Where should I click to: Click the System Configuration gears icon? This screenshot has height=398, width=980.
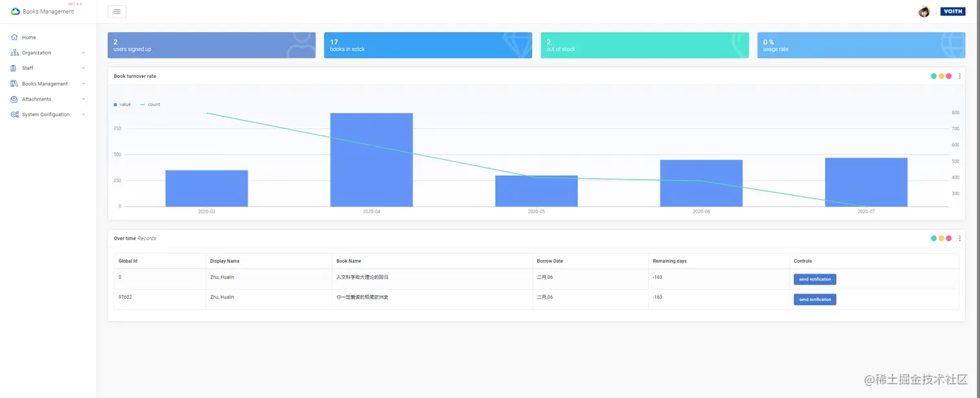coord(14,115)
